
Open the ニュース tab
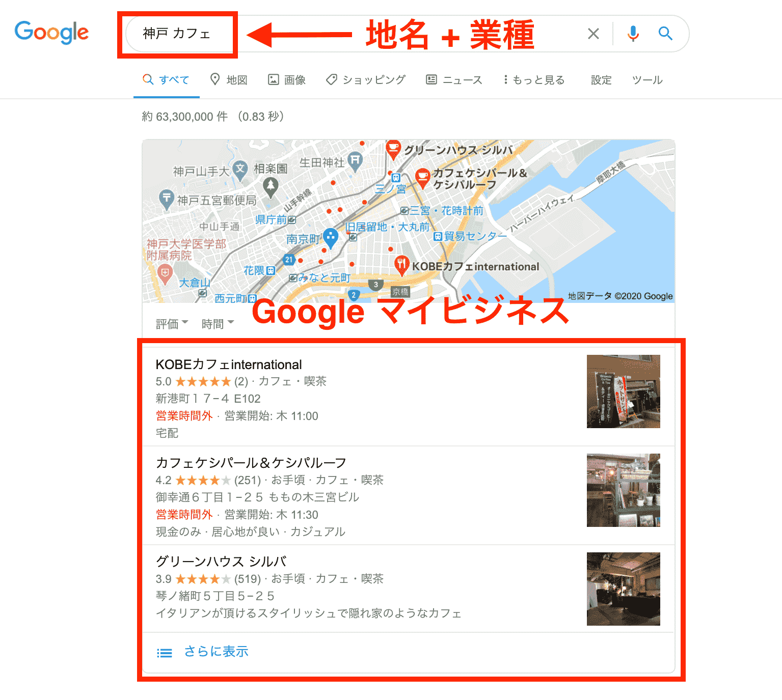[x=454, y=80]
